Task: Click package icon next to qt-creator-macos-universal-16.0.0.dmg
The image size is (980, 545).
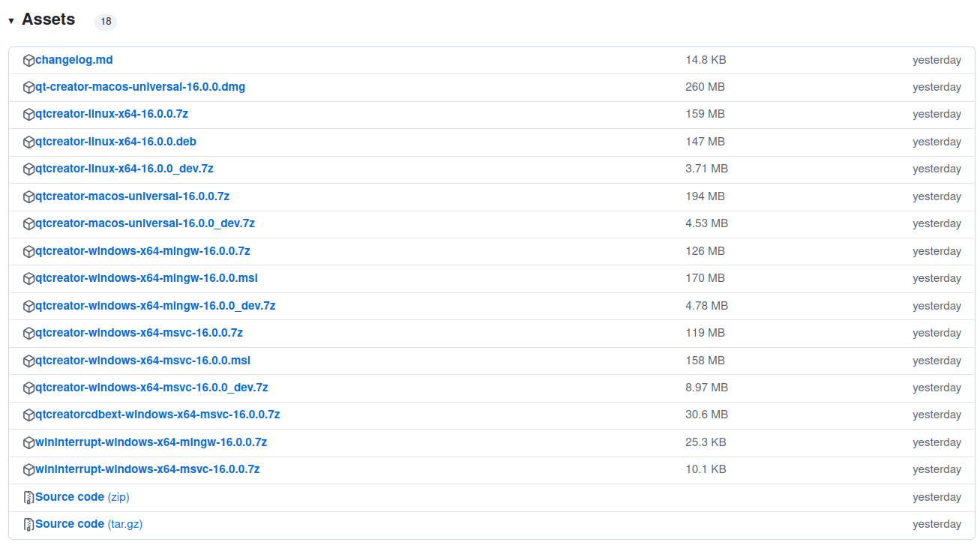Action: (28, 87)
